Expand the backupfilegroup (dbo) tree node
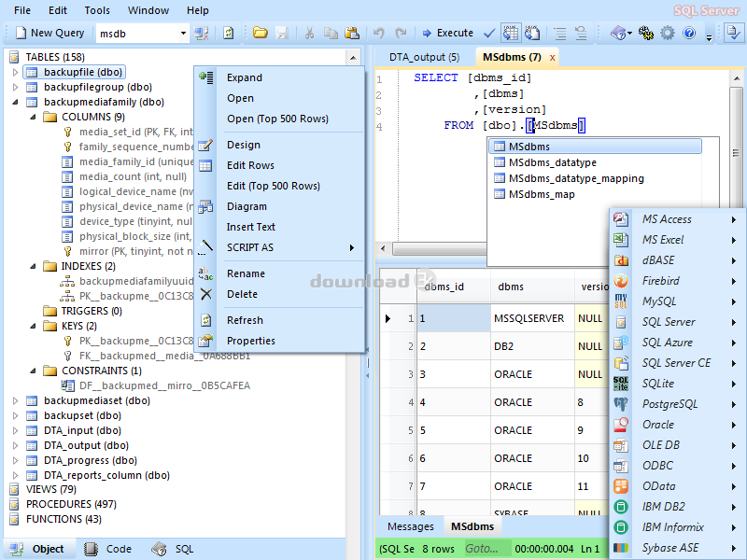Image resolution: width=747 pixels, height=560 pixels. click(x=15, y=87)
